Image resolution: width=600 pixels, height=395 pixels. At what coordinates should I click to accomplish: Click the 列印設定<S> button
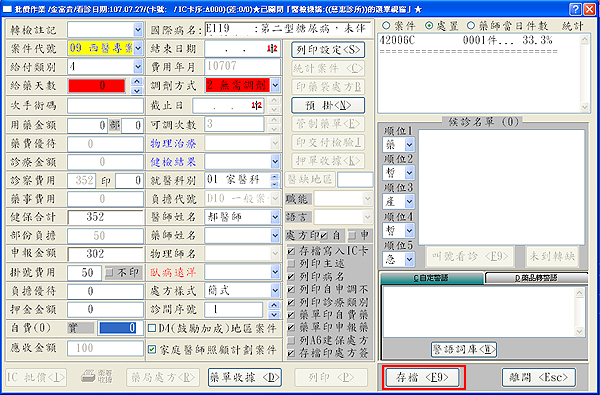(328, 49)
